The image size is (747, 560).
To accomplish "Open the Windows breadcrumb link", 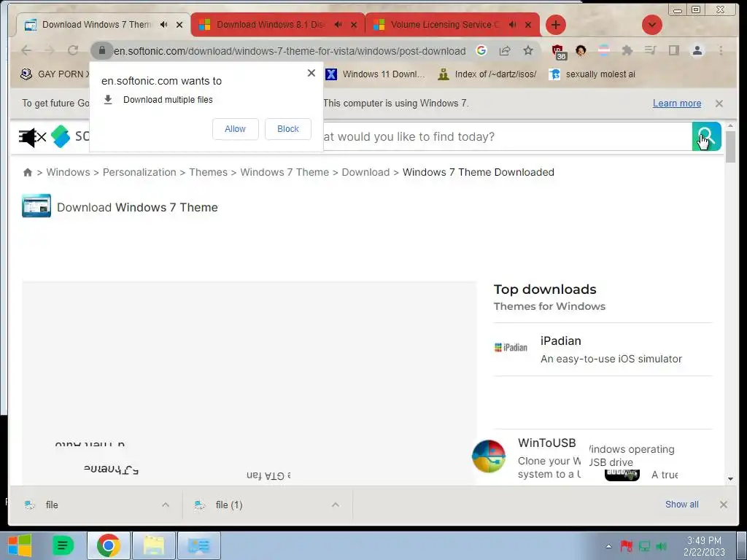I will [x=68, y=172].
